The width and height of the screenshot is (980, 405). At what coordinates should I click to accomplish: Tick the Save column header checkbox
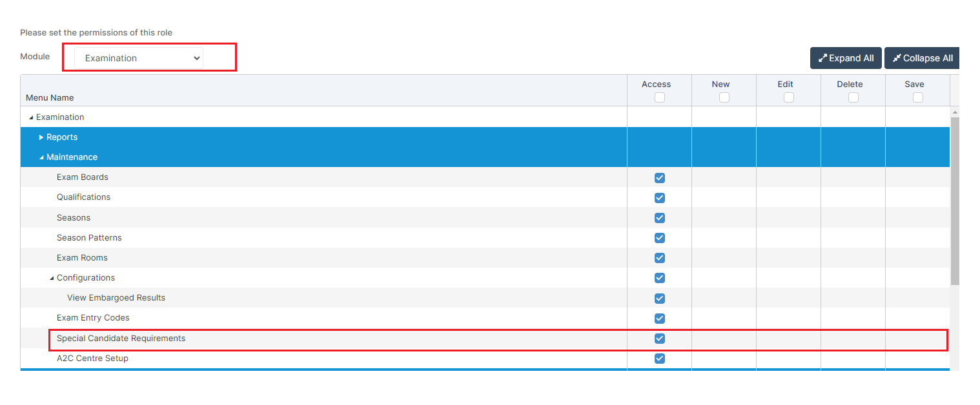(x=918, y=97)
